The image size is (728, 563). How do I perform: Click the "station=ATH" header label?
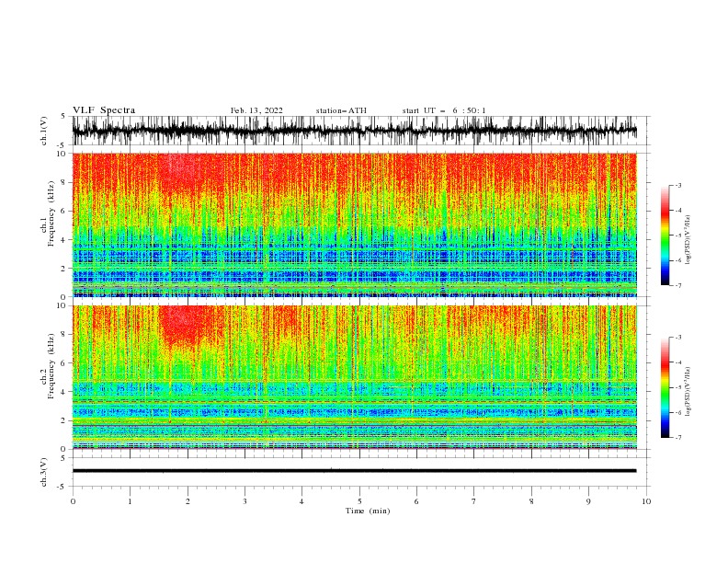click(x=341, y=110)
